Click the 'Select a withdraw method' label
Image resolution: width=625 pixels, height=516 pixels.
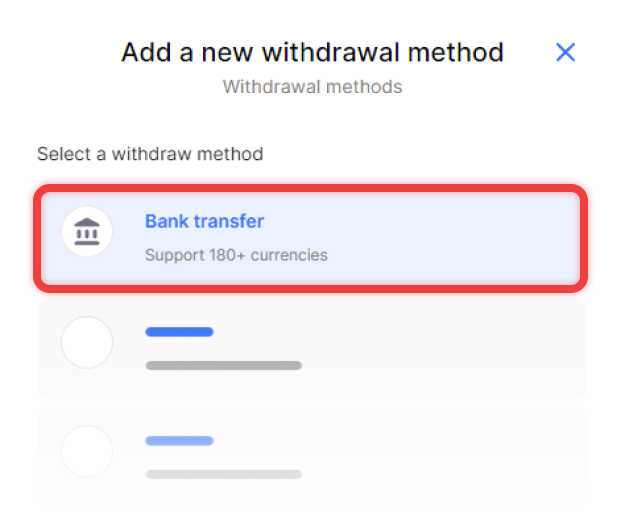150,154
